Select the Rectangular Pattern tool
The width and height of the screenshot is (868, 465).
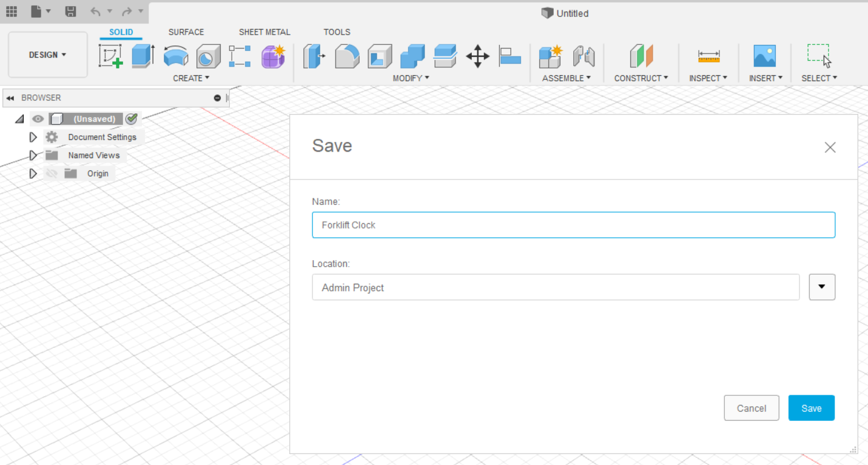pos(240,56)
